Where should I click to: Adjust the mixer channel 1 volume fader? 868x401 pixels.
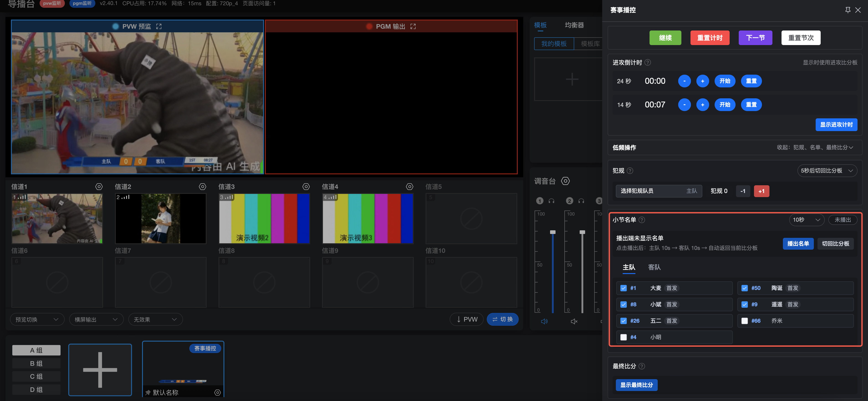point(553,232)
